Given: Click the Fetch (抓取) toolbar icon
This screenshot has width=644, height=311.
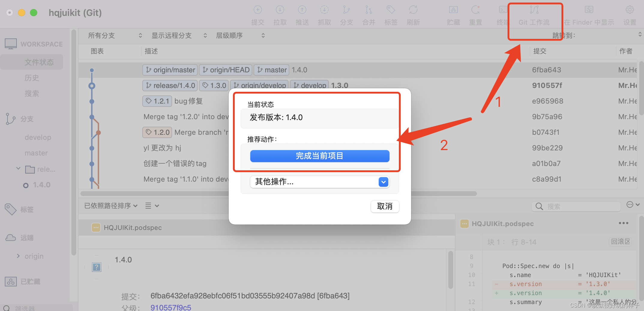Looking at the screenshot, I should (324, 10).
